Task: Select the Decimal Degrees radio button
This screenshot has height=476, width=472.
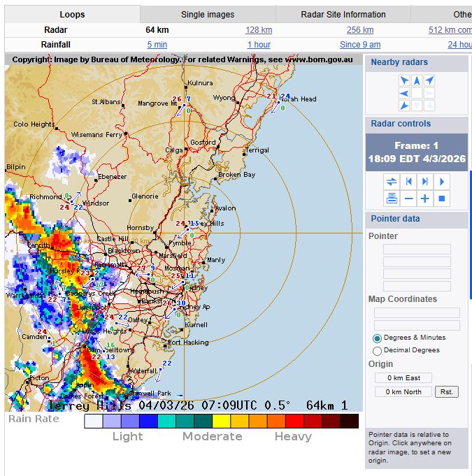Action: tap(378, 351)
